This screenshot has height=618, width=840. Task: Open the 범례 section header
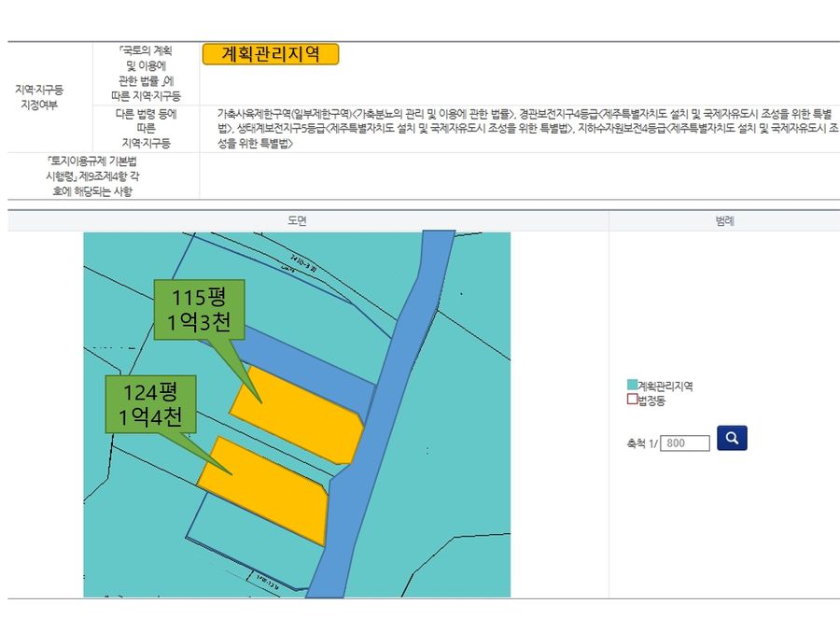coord(723,221)
